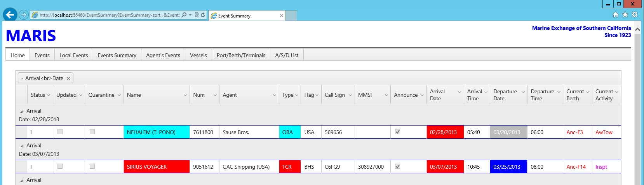
Task: Open the Status column header dropdown
Action: point(49,95)
